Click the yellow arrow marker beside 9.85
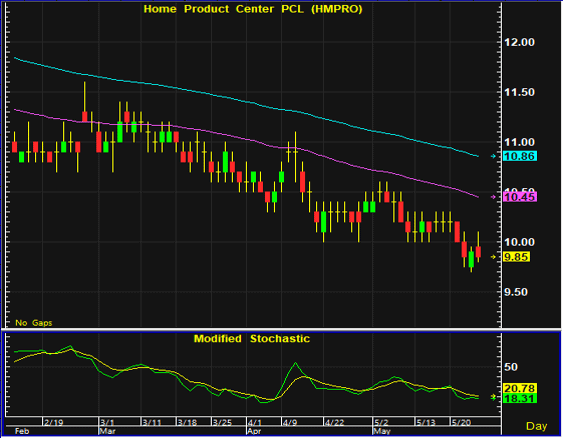 tap(493, 257)
